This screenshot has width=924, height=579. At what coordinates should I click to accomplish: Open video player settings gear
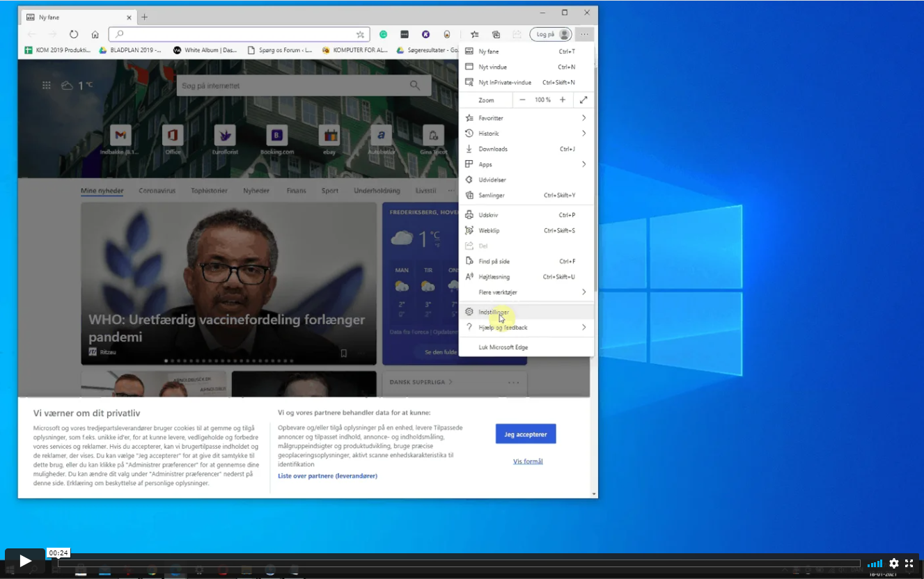coord(894,564)
